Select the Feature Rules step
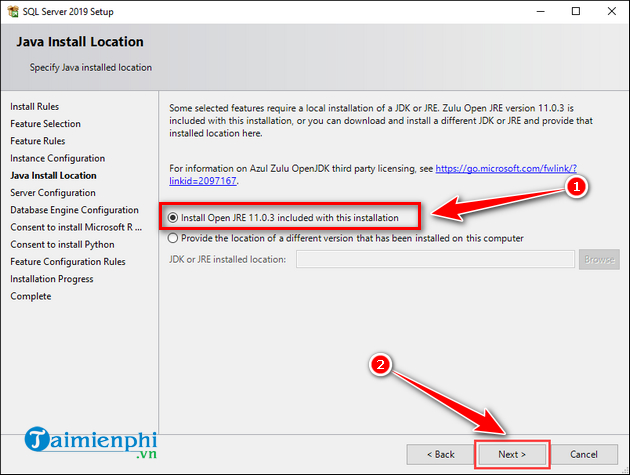630x475 pixels. pyautogui.click(x=38, y=141)
